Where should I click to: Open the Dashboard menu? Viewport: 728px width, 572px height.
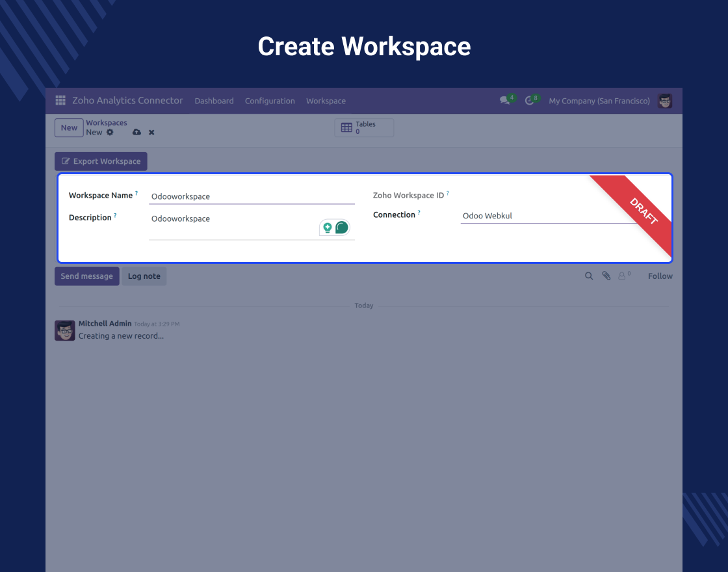tap(214, 101)
